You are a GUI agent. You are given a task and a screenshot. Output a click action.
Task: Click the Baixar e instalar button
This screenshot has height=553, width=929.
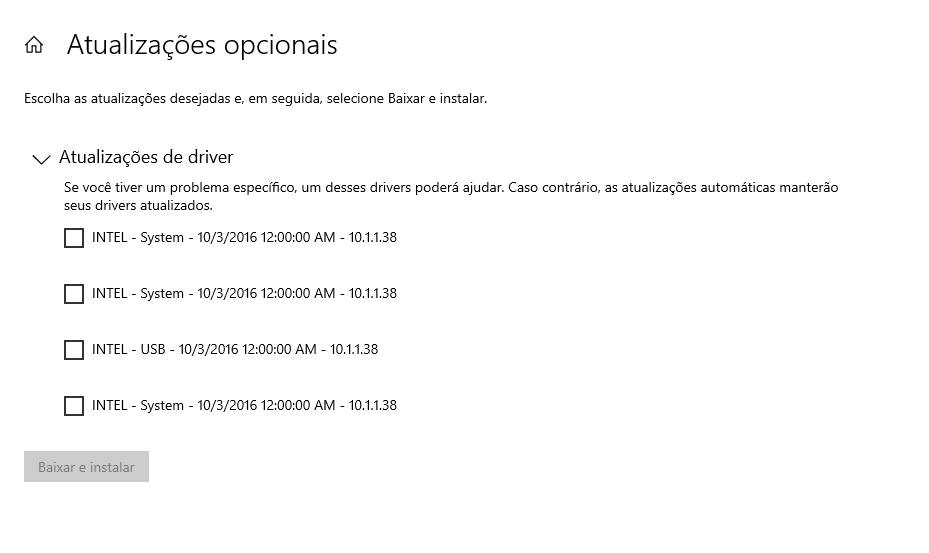click(x=87, y=466)
